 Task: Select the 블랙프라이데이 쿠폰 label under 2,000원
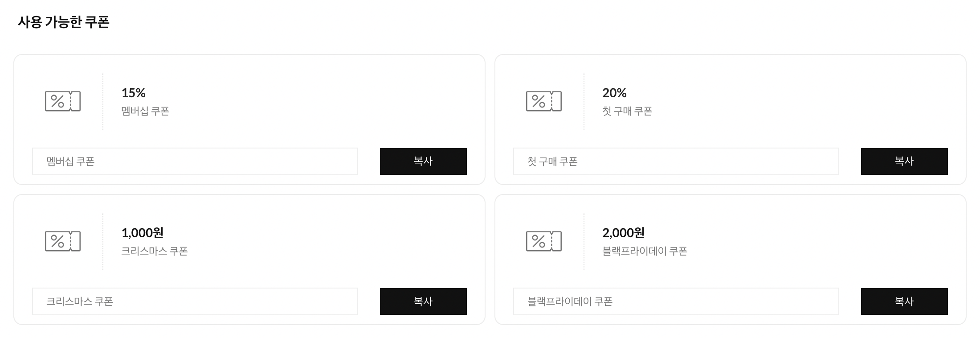pos(645,251)
